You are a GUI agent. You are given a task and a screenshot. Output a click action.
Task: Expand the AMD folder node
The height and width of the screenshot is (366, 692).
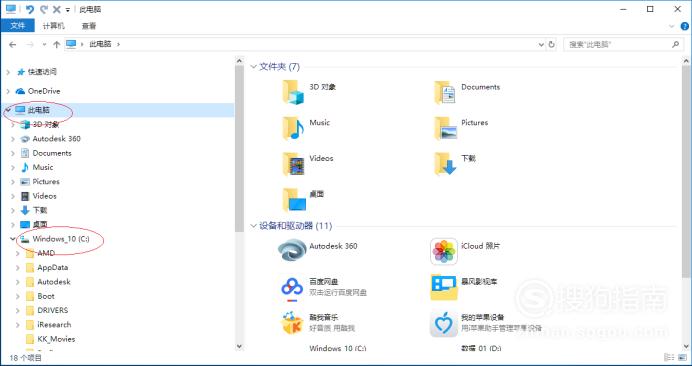[18, 253]
